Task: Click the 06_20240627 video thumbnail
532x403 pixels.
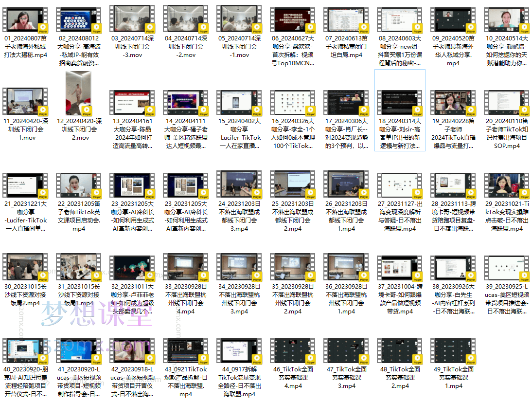Action: [x=292, y=19]
